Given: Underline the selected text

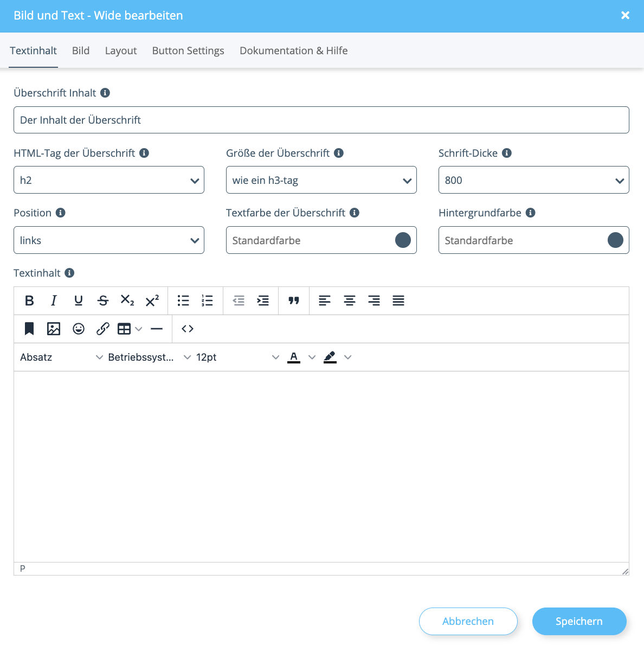Looking at the screenshot, I should [x=79, y=301].
